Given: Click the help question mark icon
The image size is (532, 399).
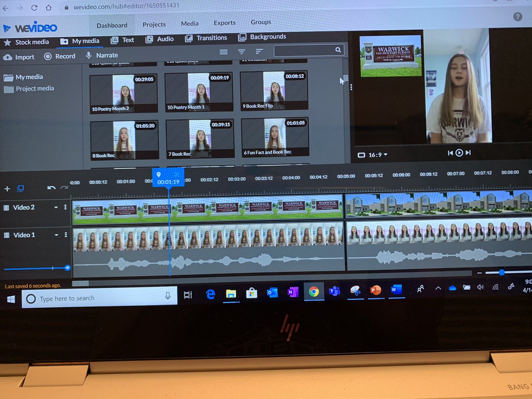Looking at the screenshot, I should [x=517, y=17].
